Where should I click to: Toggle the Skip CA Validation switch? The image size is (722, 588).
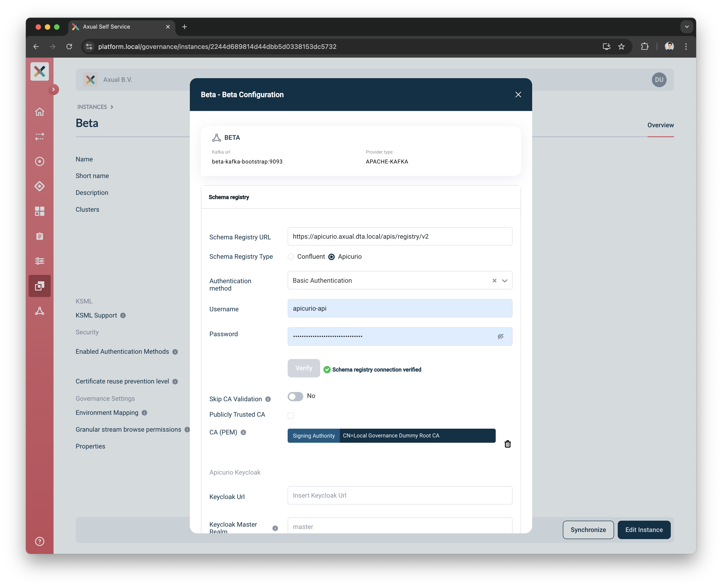coord(295,396)
